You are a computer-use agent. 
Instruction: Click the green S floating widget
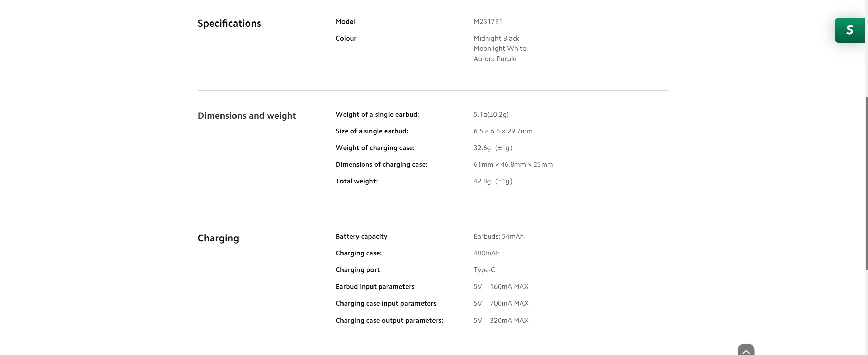tap(850, 30)
